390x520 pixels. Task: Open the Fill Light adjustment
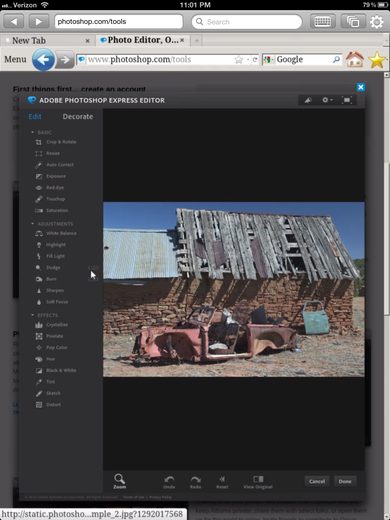click(50, 256)
